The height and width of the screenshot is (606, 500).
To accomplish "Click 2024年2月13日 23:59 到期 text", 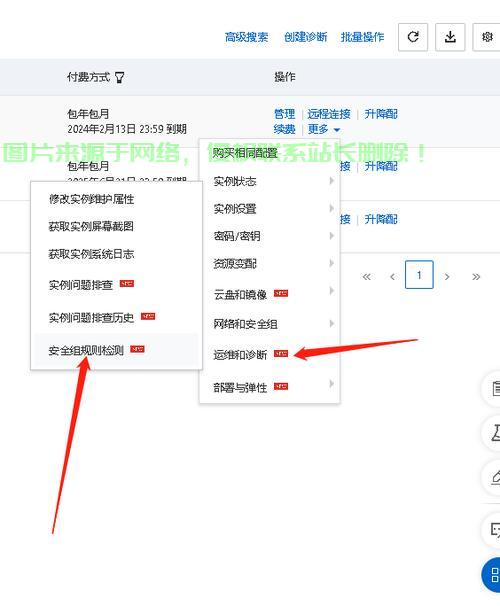I will (127, 129).
